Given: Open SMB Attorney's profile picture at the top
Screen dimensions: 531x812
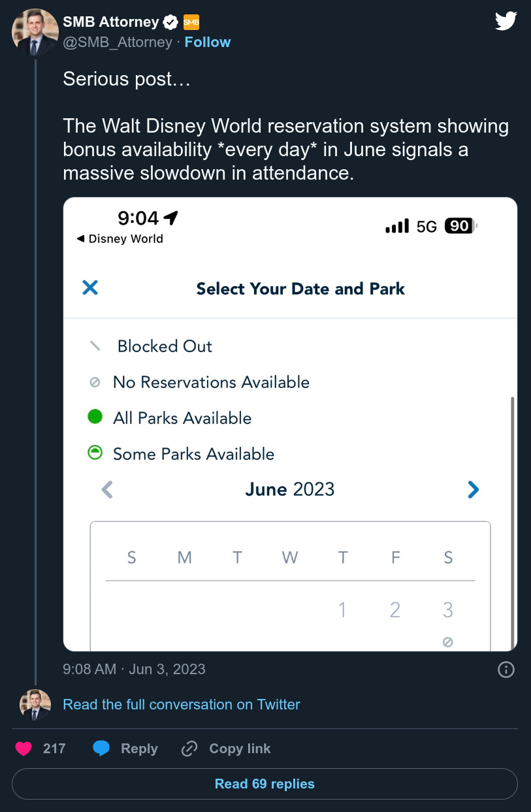Looking at the screenshot, I should (35, 31).
